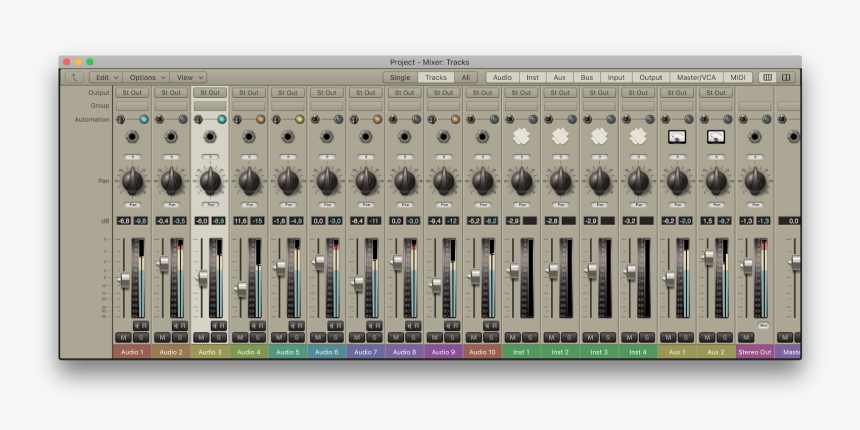Viewport: 860px width, 430px height.
Task: Mute the Audio 1 channel
Action: [x=123, y=337]
